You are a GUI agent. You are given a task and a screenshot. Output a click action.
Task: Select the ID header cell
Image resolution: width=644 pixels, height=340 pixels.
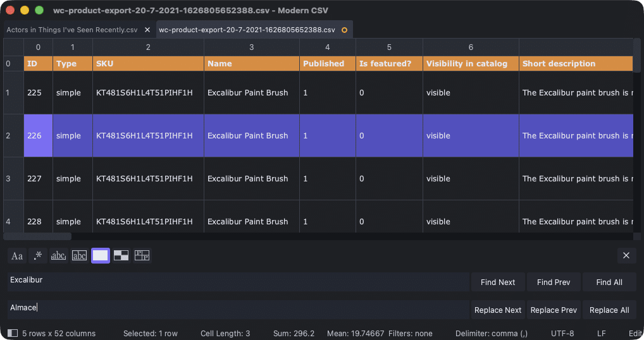[38, 64]
